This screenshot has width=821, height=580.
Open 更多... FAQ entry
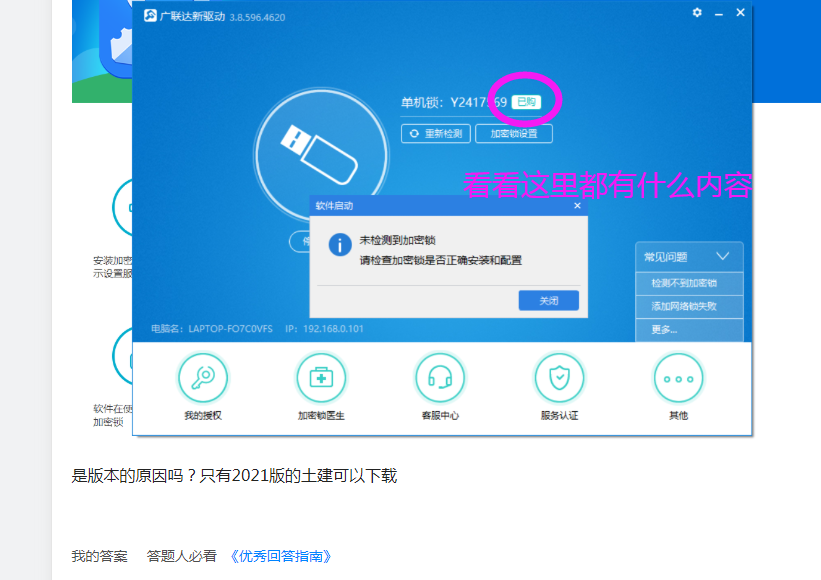pos(689,330)
